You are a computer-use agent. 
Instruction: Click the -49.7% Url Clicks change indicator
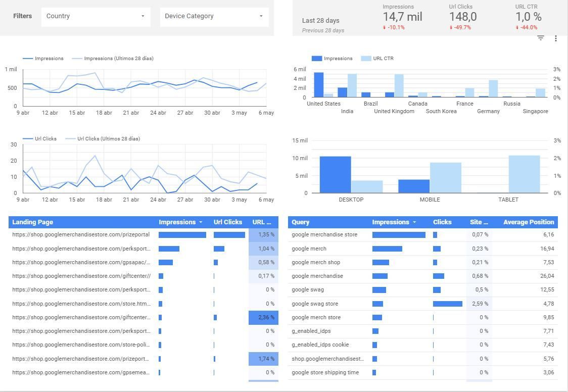click(460, 27)
